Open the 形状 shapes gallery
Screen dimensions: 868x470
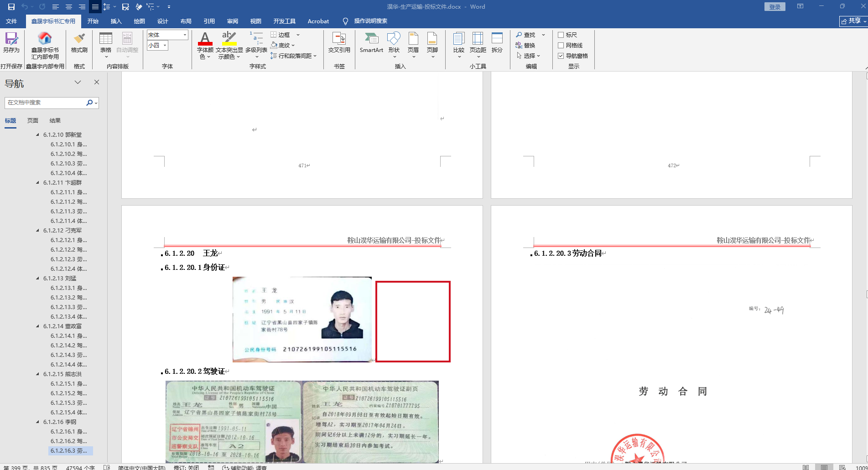[394, 45]
